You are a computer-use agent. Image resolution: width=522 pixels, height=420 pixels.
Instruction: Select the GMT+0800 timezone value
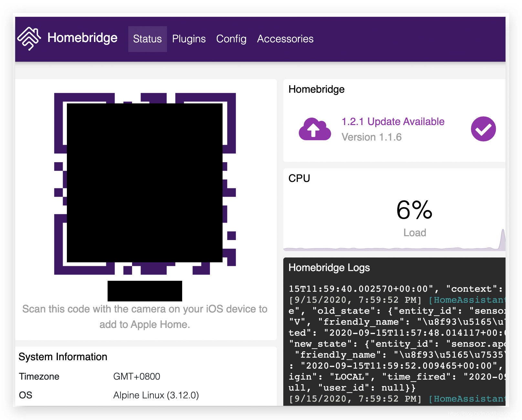tap(137, 376)
